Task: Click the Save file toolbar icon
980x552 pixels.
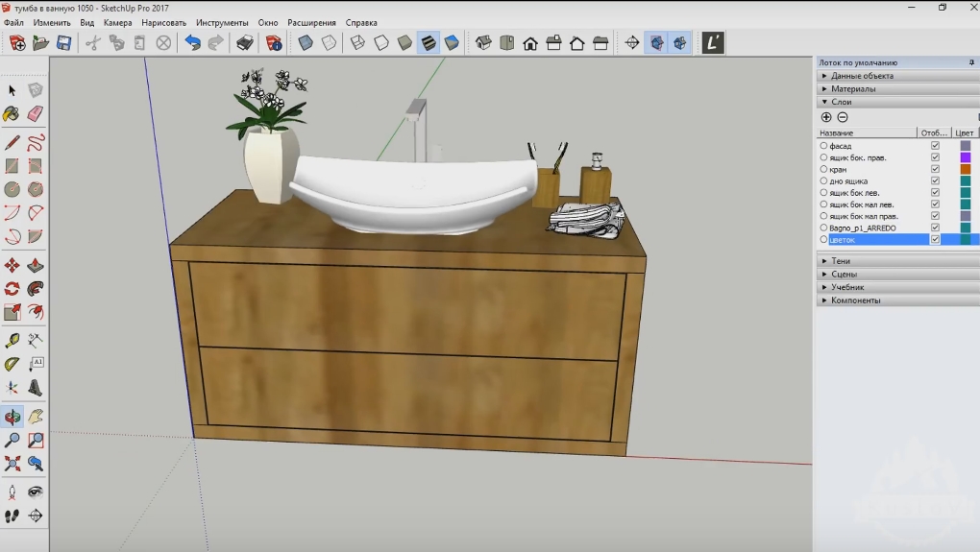Action: pos(63,43)
